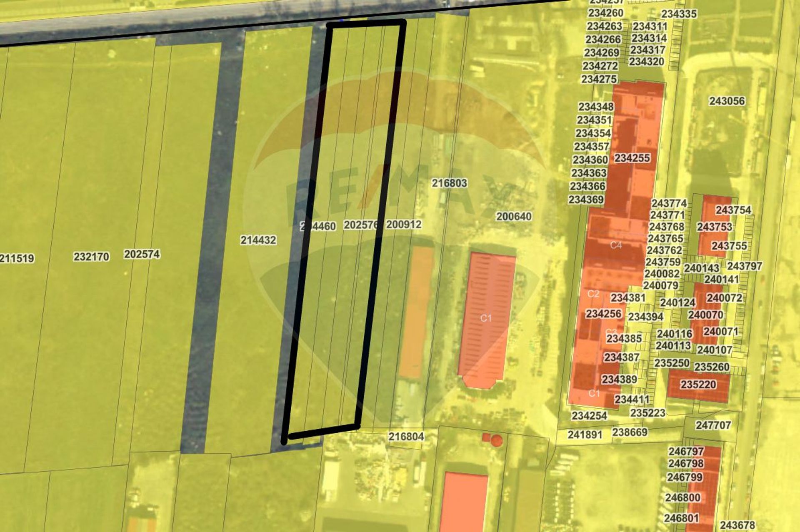
Task: Select parcel number 234255
Action: coord(632,158)
